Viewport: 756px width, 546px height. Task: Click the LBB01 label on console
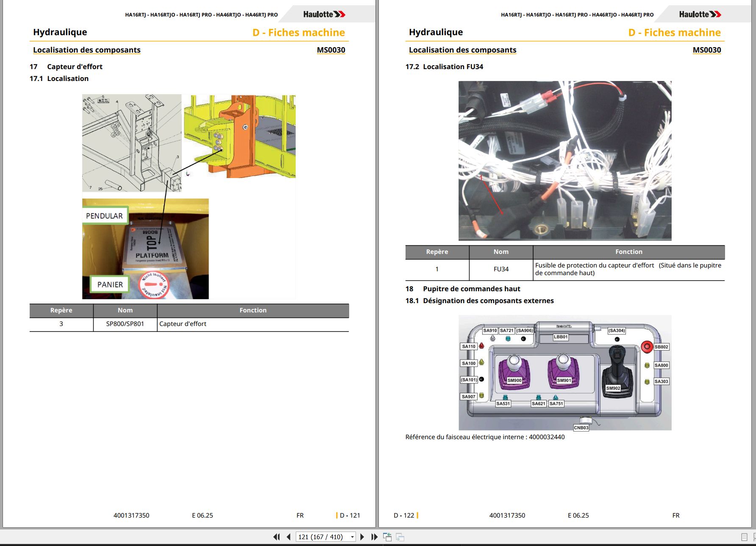tap(560, 337)
